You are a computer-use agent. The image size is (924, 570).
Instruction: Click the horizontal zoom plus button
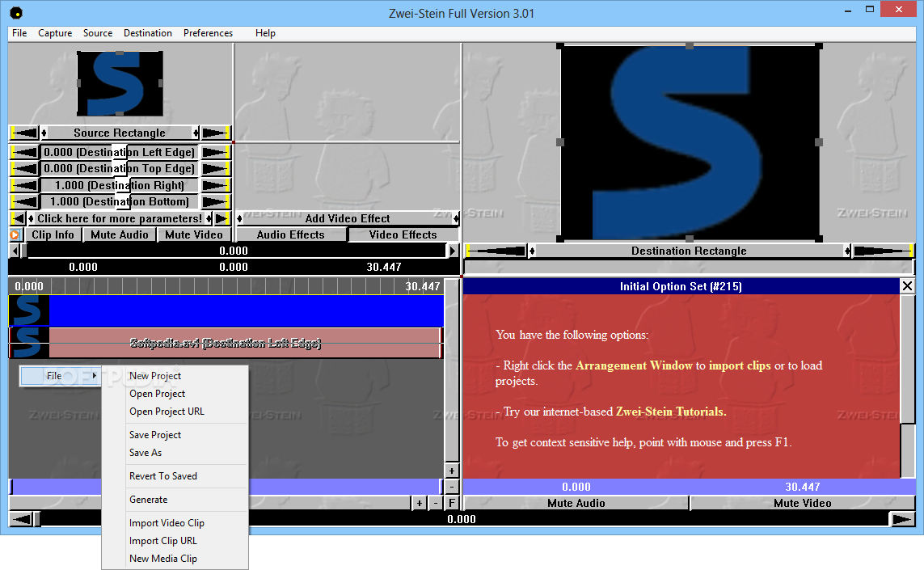pos(419,504)
